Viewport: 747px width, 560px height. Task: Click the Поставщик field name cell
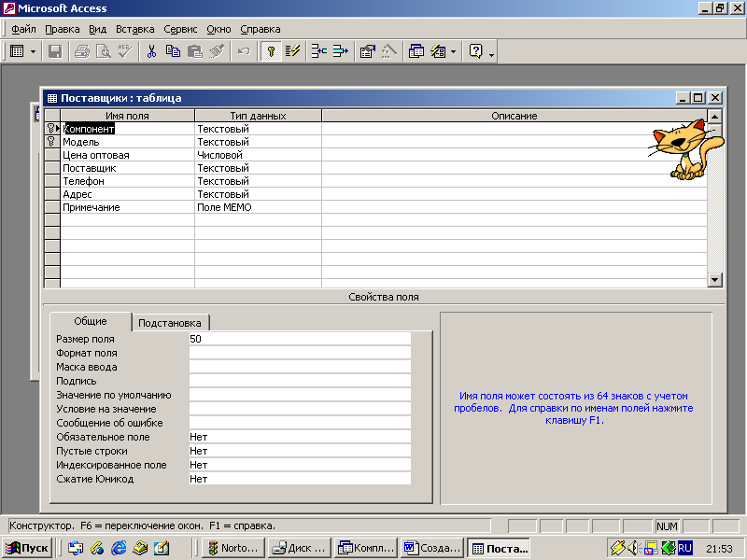[128, 168]
